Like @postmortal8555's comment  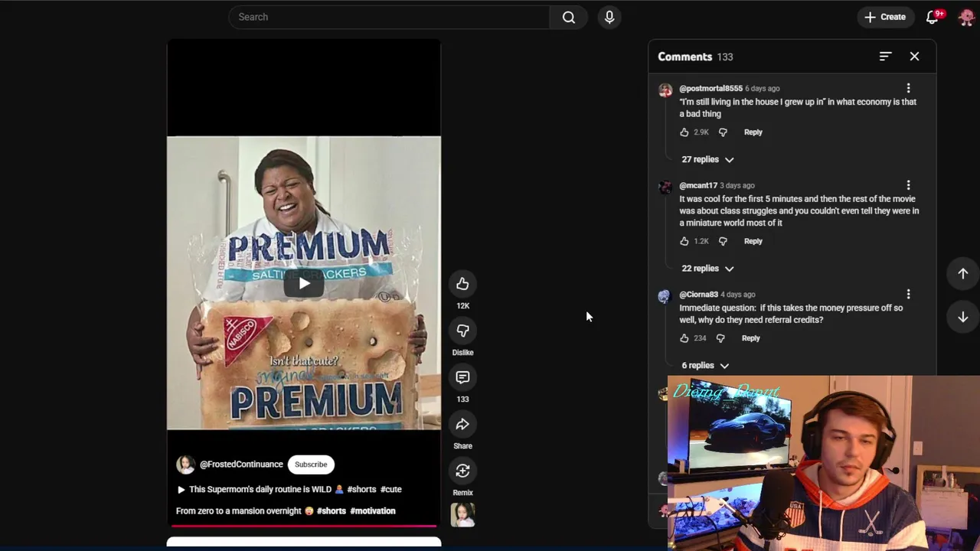(x=684, y=132)
